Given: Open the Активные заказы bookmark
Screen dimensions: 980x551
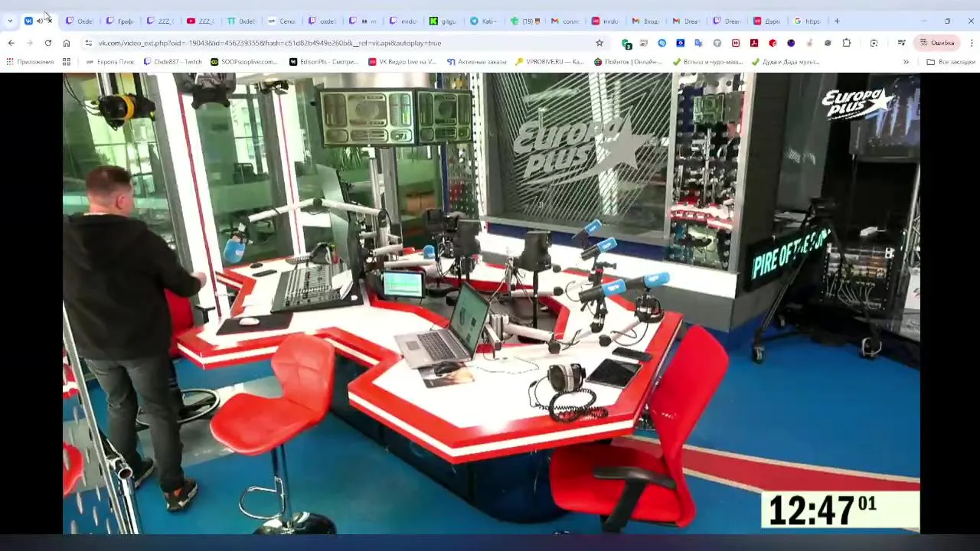Looking at the screenshot, I should tap(477, 62).
